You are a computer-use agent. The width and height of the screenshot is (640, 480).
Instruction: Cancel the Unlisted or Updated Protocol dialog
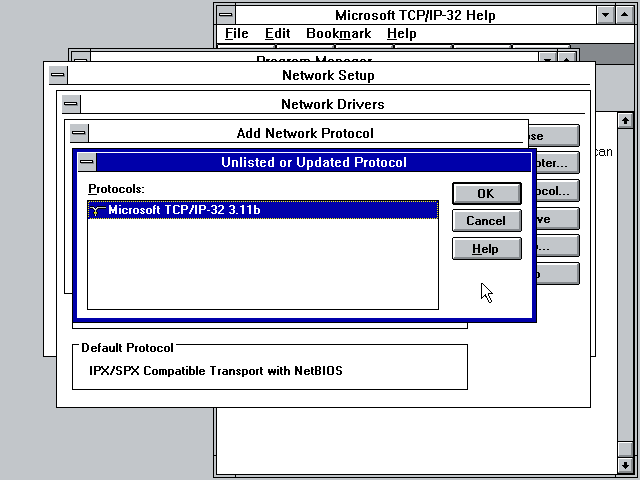tap(487, 221)
